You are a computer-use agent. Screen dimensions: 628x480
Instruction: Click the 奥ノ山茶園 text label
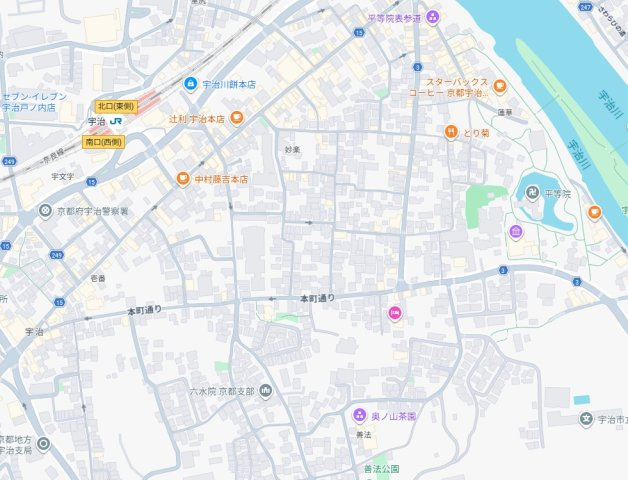click(x=394, y=416)
